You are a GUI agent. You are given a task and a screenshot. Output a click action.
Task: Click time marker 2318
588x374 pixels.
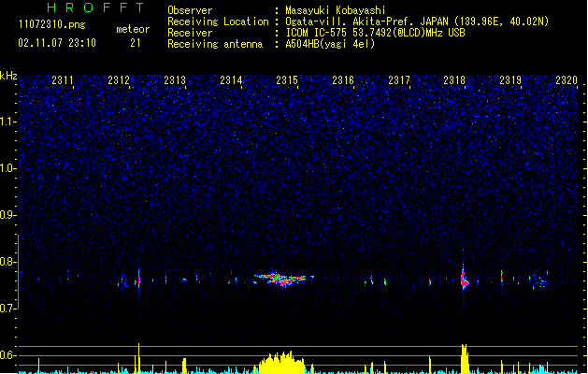(454, 79)
